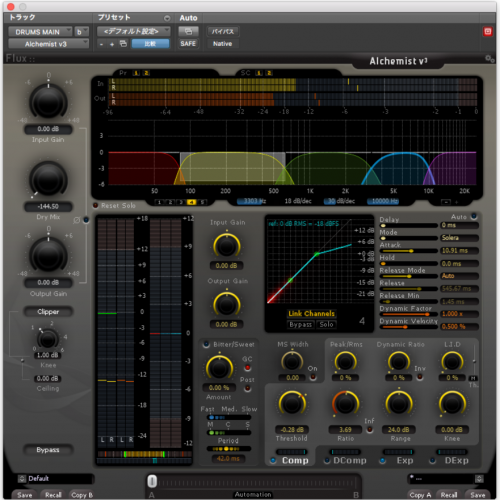This screenshot has width=500, height=500.
Task: Click the SAFE automation button
Action: pos(188,44)
